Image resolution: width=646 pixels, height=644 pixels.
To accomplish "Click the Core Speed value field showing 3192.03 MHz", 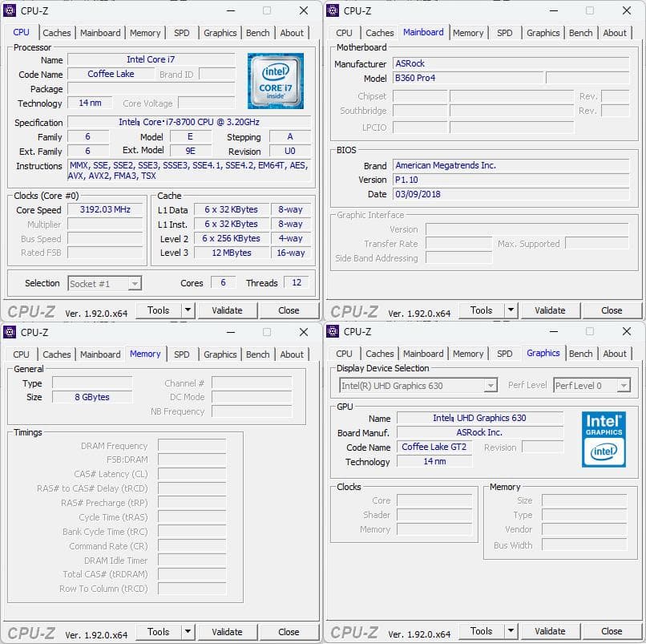I will 105,210.
